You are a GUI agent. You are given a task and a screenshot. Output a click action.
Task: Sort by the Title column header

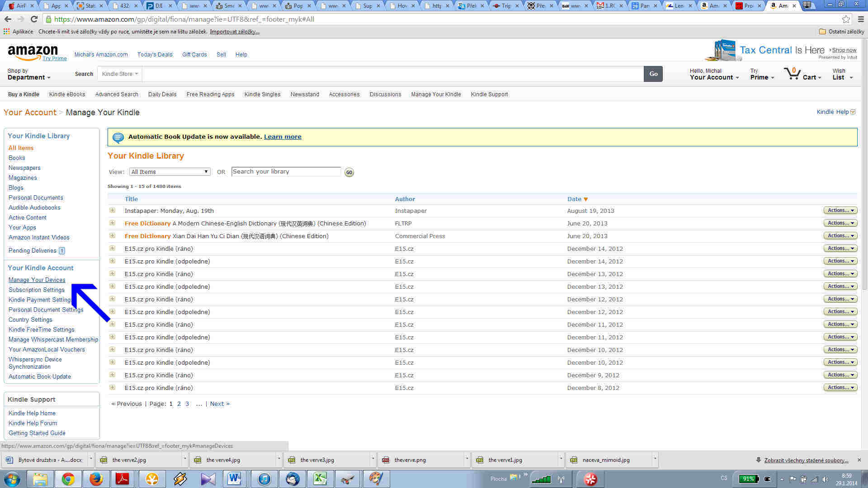131,199
